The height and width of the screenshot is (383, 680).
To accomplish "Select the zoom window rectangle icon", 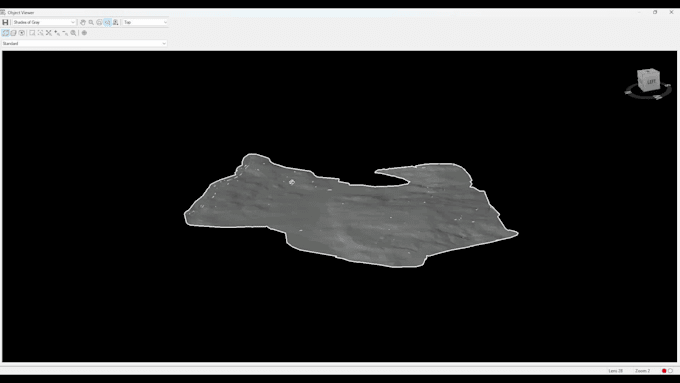I will [32, 33].
